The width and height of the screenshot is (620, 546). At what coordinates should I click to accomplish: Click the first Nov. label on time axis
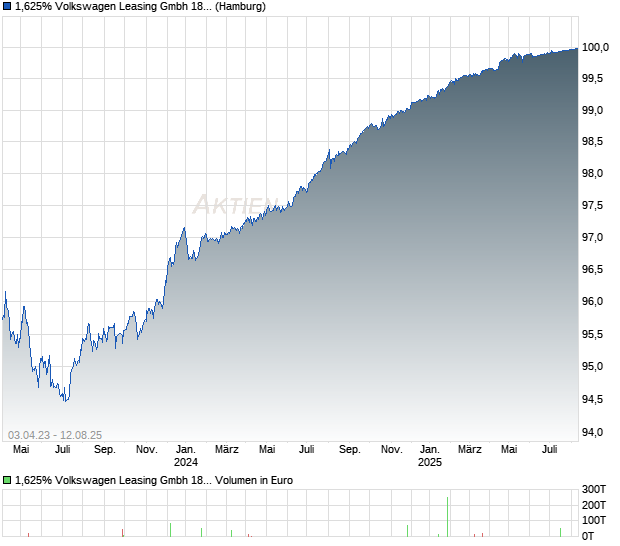click(147, 450)
